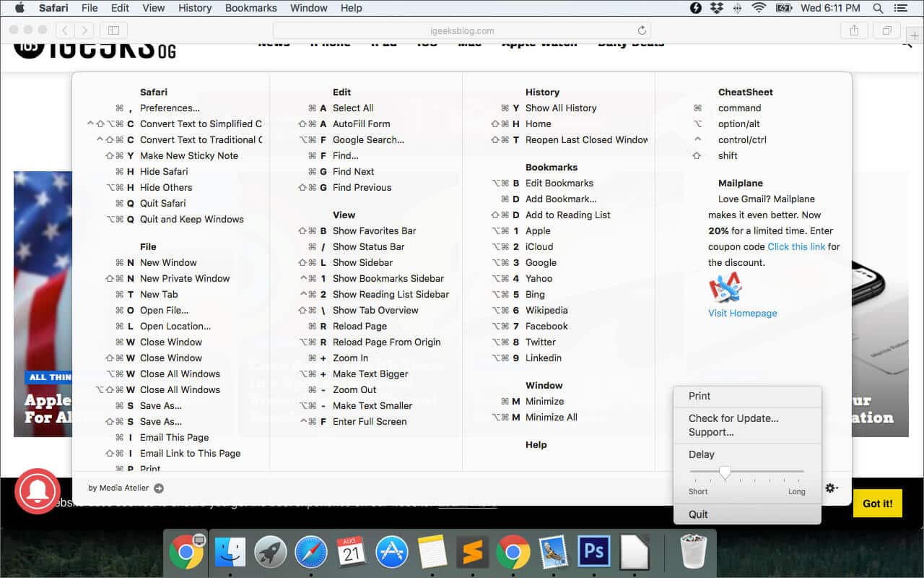Open the History menu in menu bar

coord(195,8)
